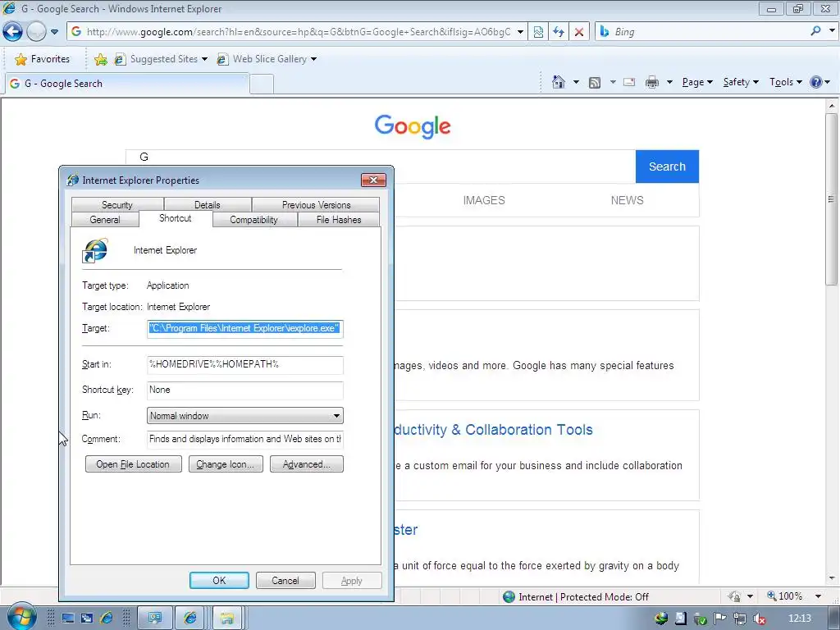Select the G - Google Search tab
Screen dimensions: 840x630
(127, 84)
